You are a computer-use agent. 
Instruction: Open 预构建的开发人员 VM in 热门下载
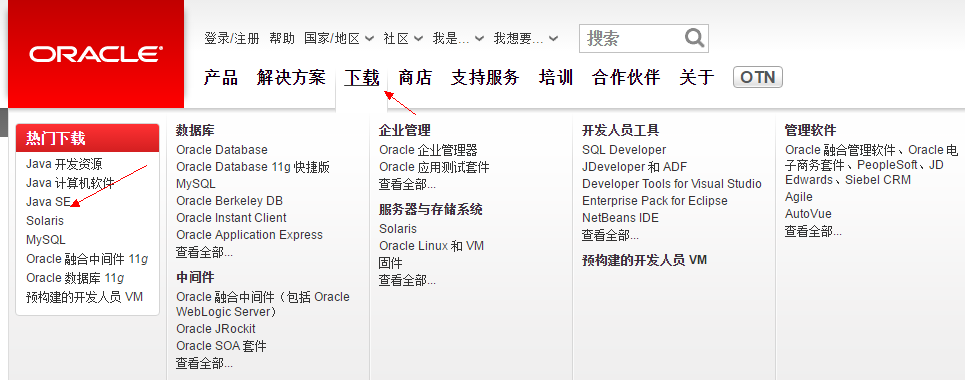click(84, 297)
